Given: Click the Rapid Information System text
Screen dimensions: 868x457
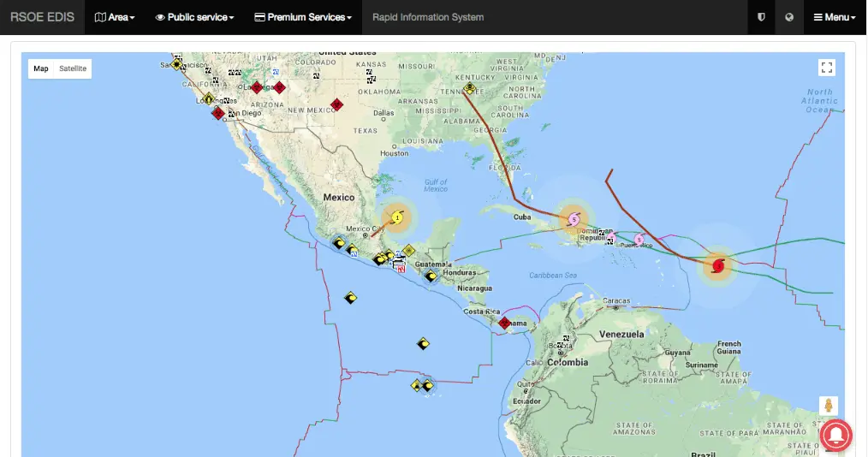Looking at the screenshot, I should [428, 17].
